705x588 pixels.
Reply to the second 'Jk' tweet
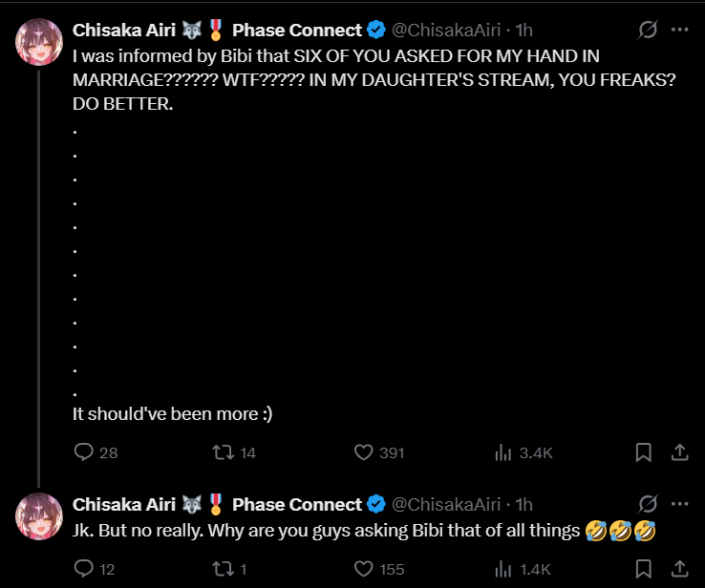pyautogui.click(x=84, y=569)
